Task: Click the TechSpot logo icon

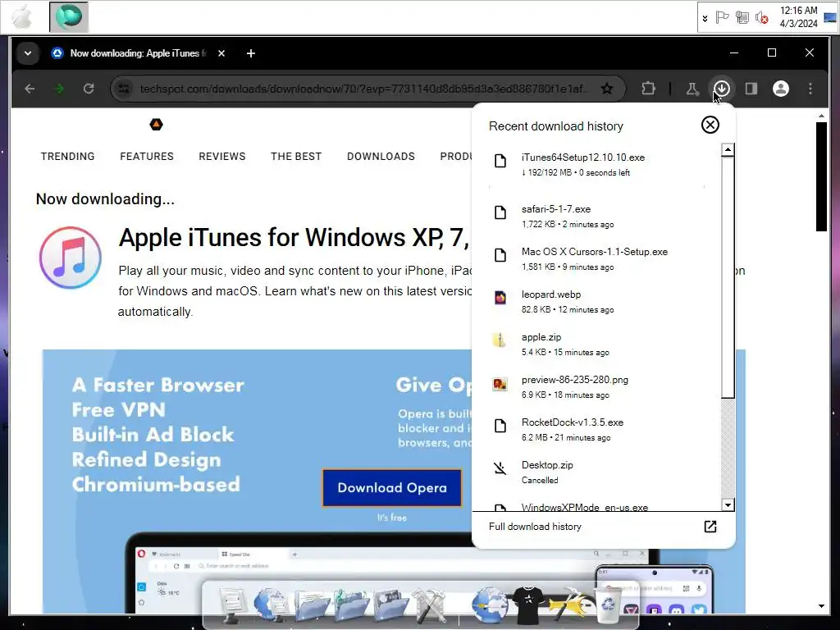Action: (156, 125)
